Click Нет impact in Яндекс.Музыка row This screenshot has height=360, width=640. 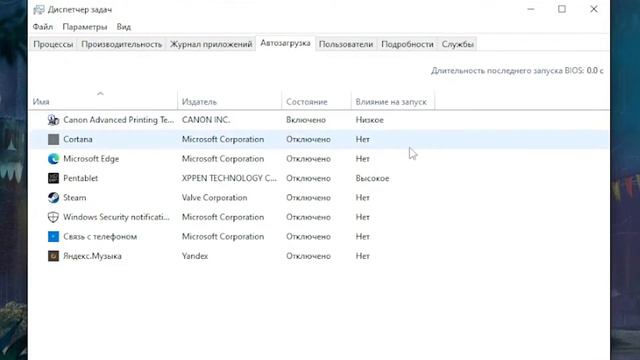click(362, 256)
